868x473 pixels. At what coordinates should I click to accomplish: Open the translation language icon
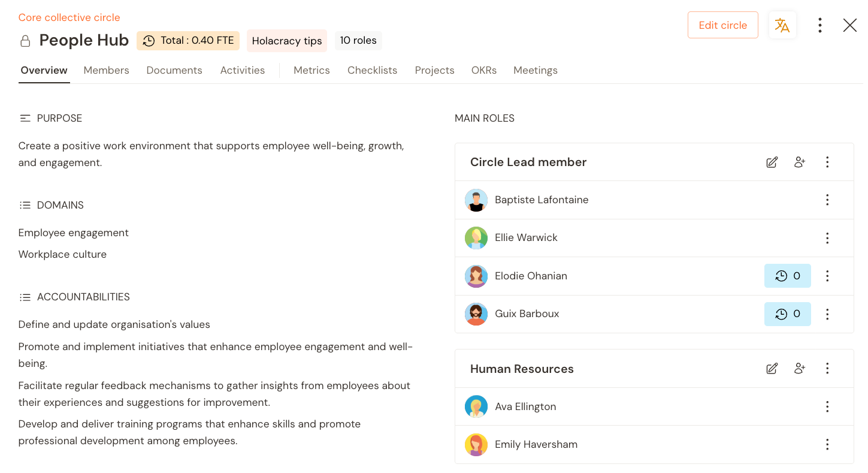(782, 25)
